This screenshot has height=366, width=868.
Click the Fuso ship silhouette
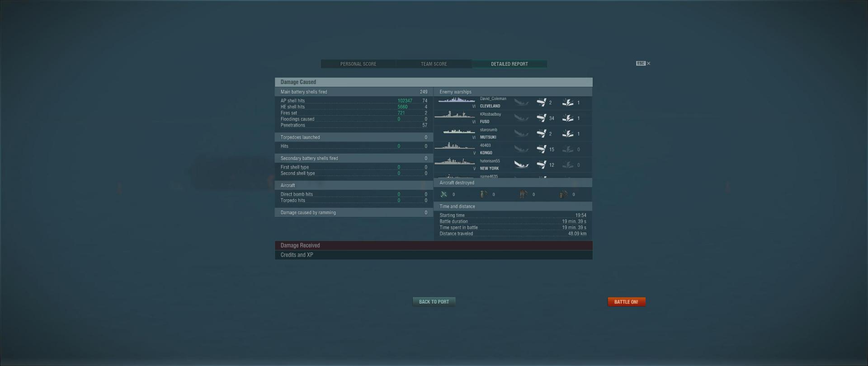click(454, 115)
